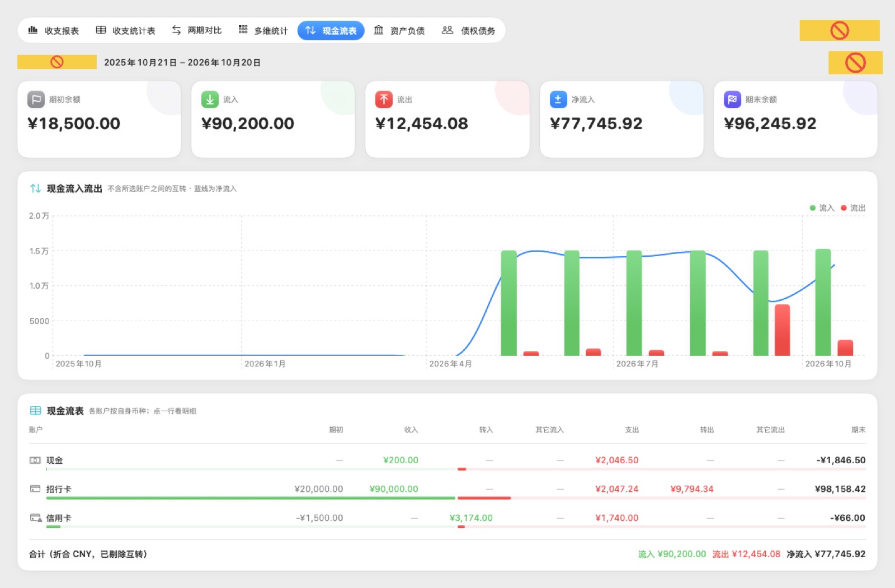Select the 多维统计 tab
This screenshot has width=895, height=588.
pos(263,31)
